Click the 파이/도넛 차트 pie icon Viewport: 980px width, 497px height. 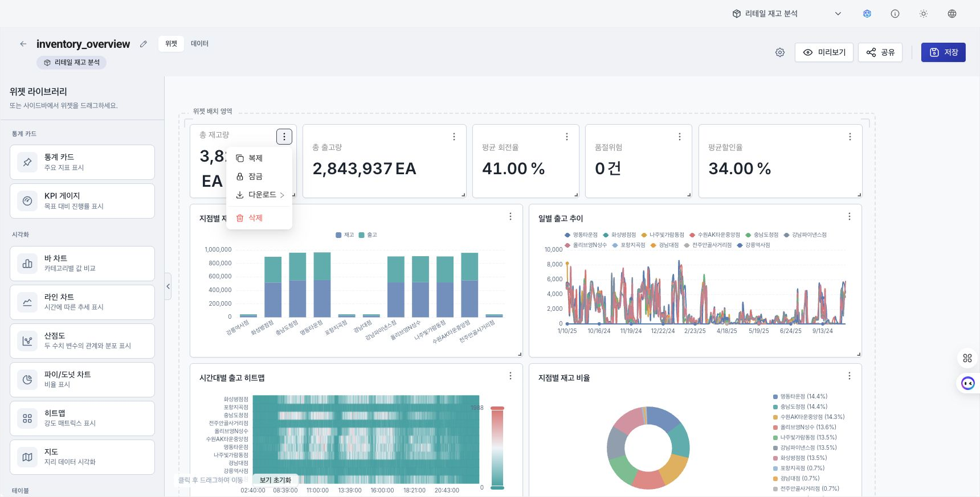[27, 380]
